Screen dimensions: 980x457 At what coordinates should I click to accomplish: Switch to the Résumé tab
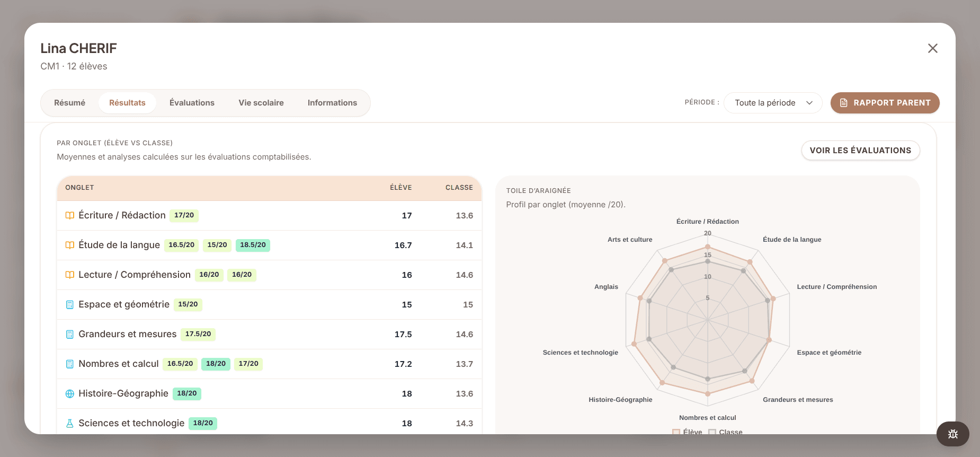coord(69,103)
